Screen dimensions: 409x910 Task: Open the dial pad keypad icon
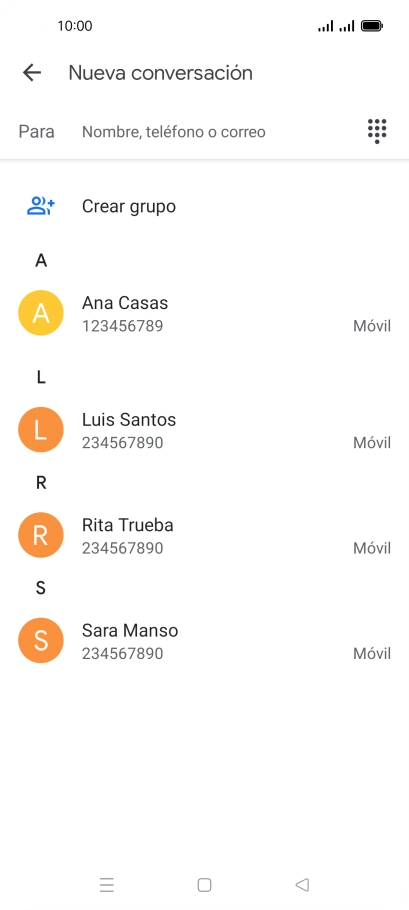coord(377,131)
